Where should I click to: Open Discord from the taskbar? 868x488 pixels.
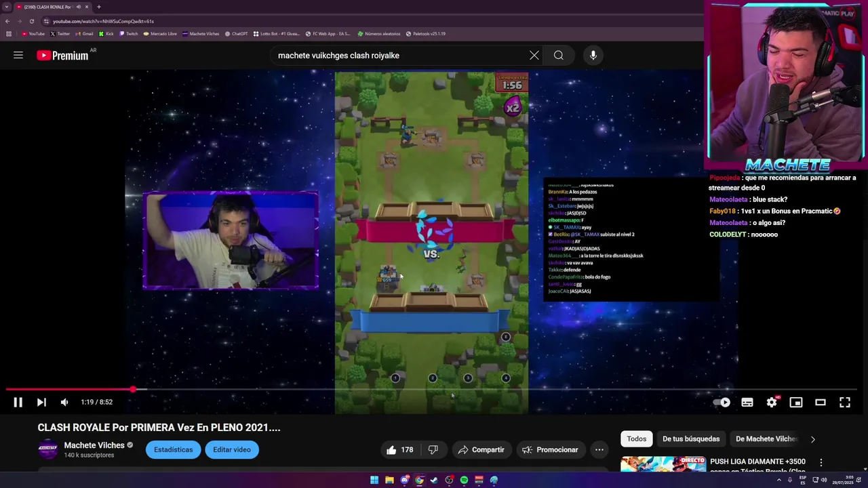tap(404, 480)
